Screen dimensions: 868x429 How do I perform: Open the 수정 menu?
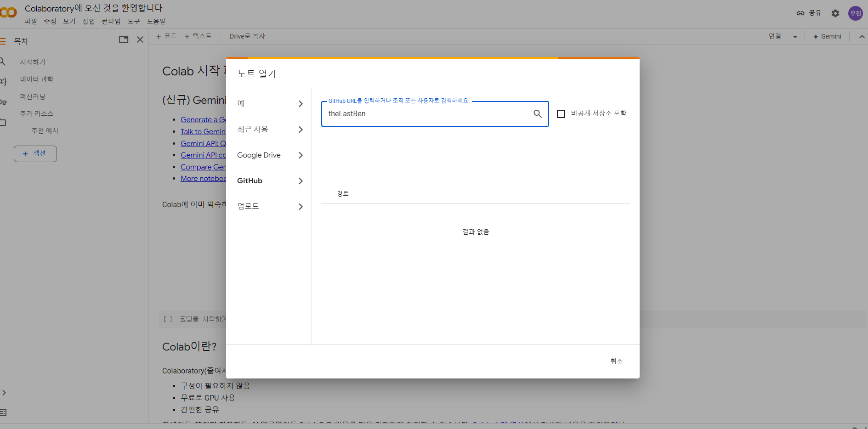(x=50, y=22)
